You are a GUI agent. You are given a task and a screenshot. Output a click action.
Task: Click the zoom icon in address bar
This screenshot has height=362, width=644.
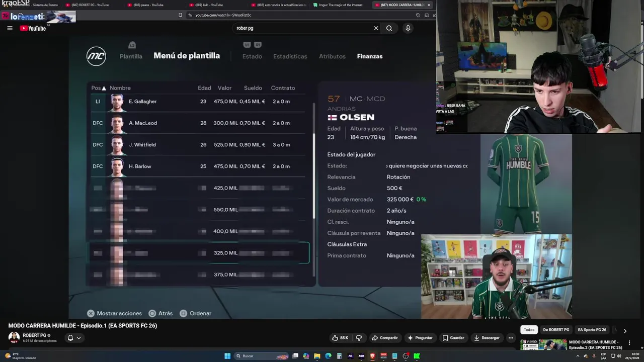[419, 15]
